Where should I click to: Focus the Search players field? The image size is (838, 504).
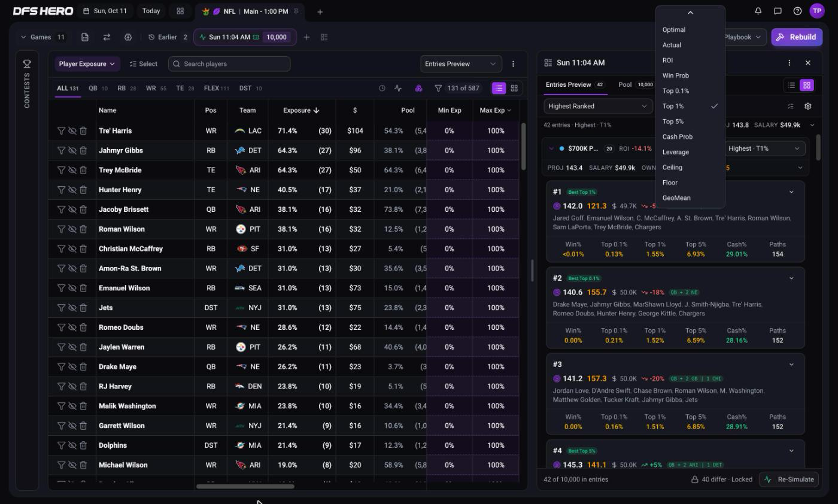229,64
